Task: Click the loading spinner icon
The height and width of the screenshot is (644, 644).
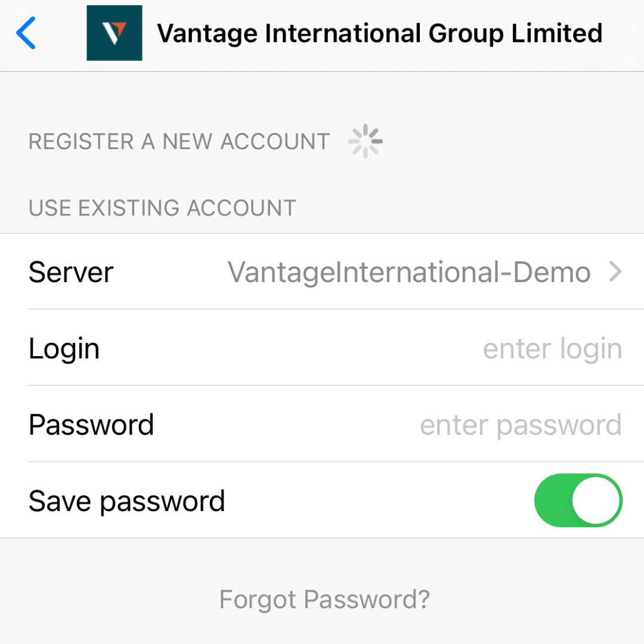Action: click(366, 142)
